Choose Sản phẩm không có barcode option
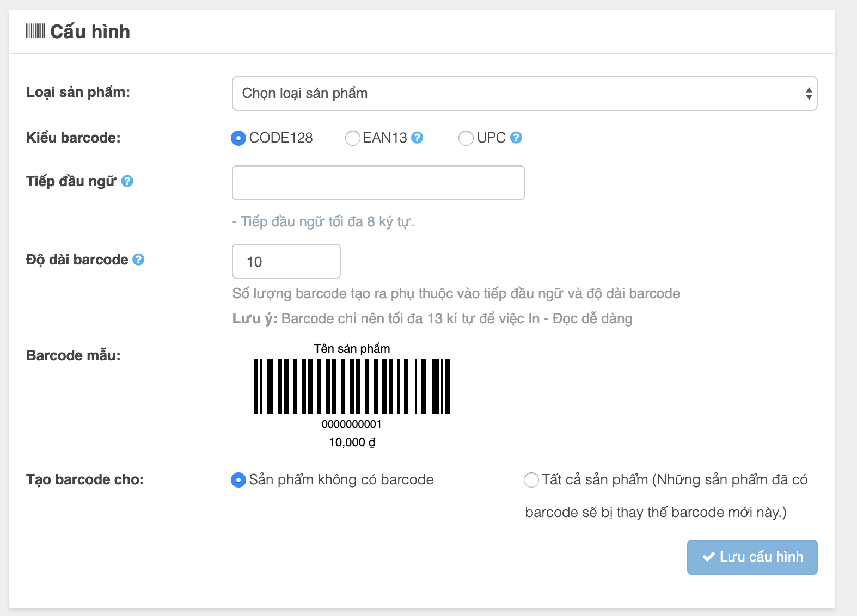 click(x=238, y=480)
